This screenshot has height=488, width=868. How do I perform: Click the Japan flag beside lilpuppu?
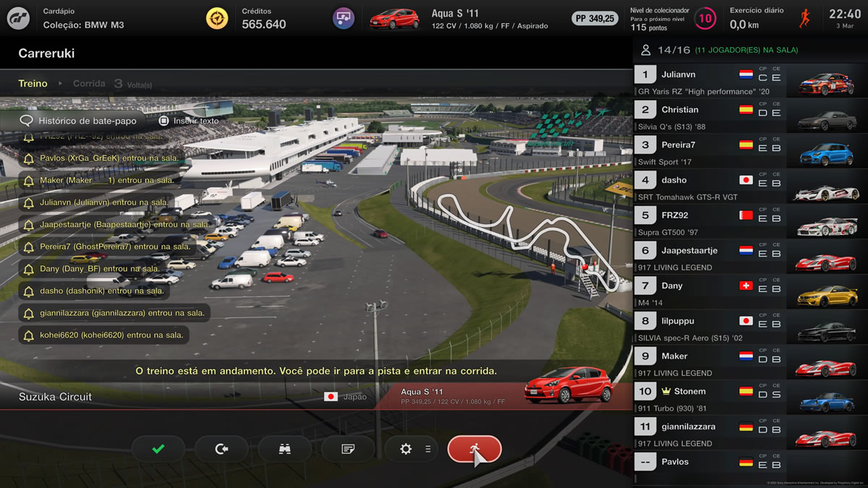pyautogui.click(x=746, y=321)
